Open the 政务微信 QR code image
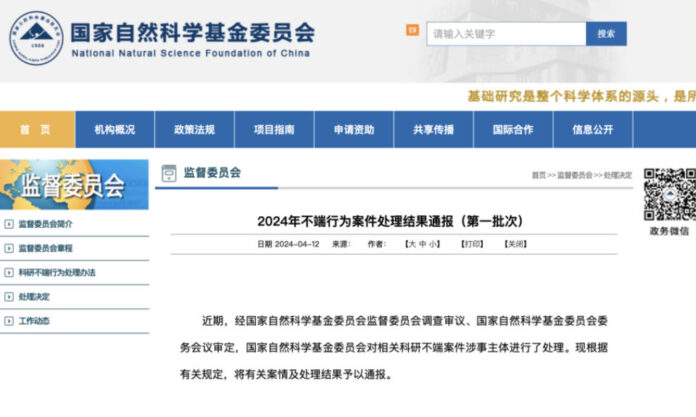The image size is (696, 417). pyautogui.click(x=668, y=194)
